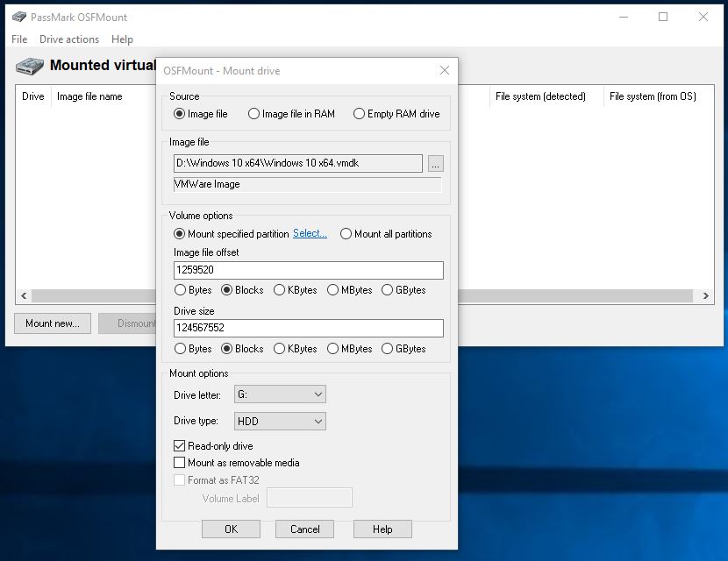Viewport: 728px width, 561px height.
Task: Click the disk drive icon beside Mounted virtual
Action: click(30, 66)
